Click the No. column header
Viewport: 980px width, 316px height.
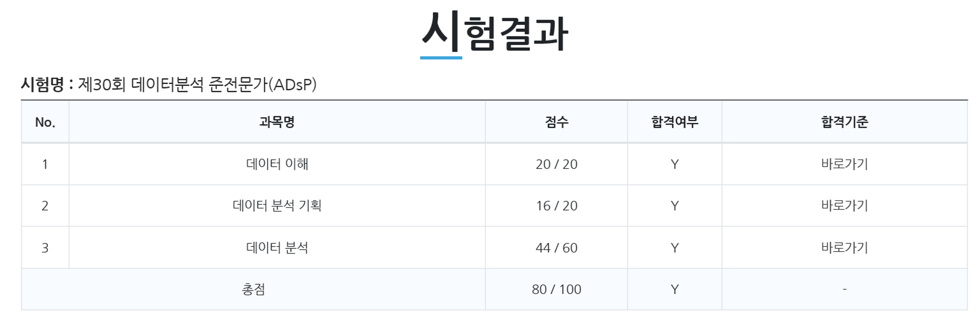pyautogui.click(x=45, y=122)
